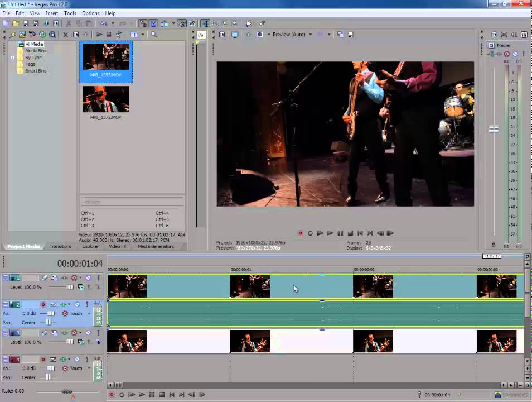Image resolution: width=532 pixels, height=402 pixels.
Task: Open the undo history dropdown arrow
Action: point(113,23)
